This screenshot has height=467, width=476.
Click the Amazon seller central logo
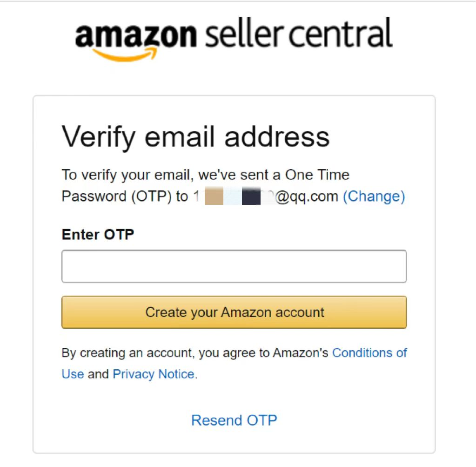(x=234, y=37)
